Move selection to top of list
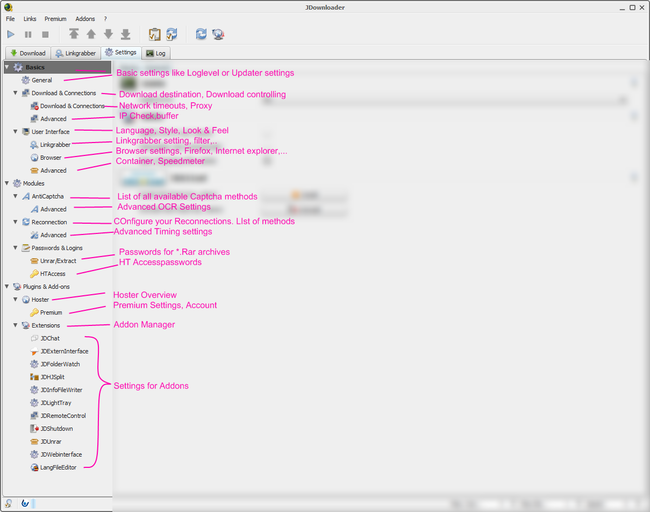650x512 pixels. click(x=74, y=34)
